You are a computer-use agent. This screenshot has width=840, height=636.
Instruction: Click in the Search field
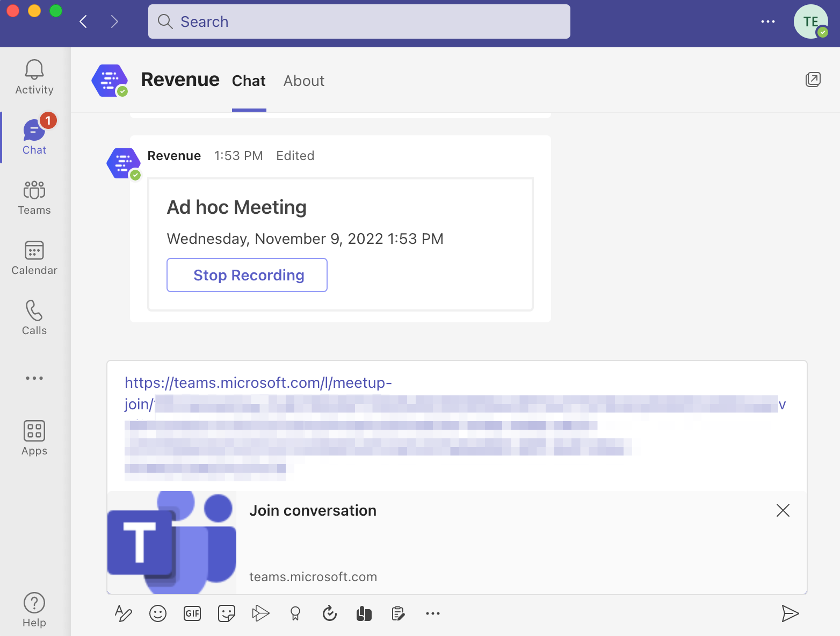pyautogui.click(x=359, y=21)
